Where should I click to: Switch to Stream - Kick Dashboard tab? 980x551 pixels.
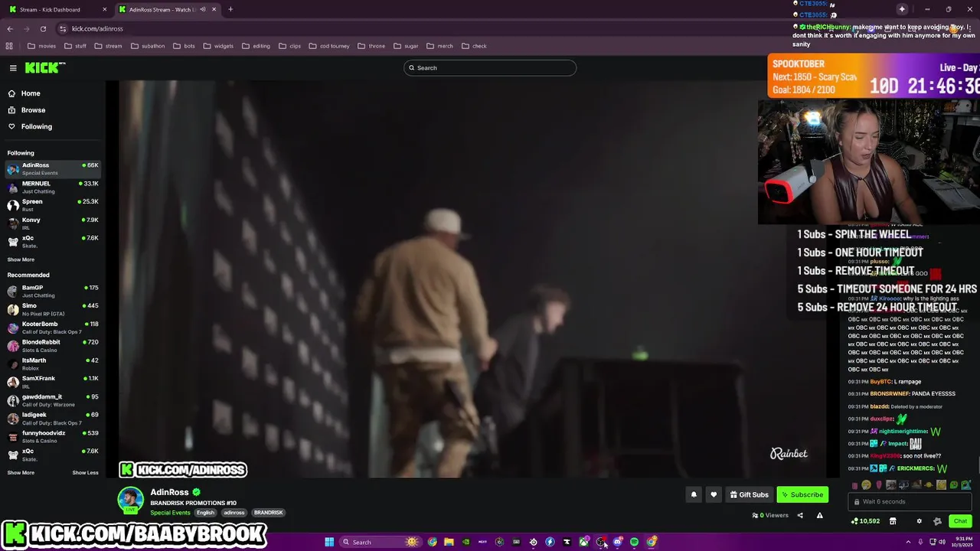tap(57, 9)
